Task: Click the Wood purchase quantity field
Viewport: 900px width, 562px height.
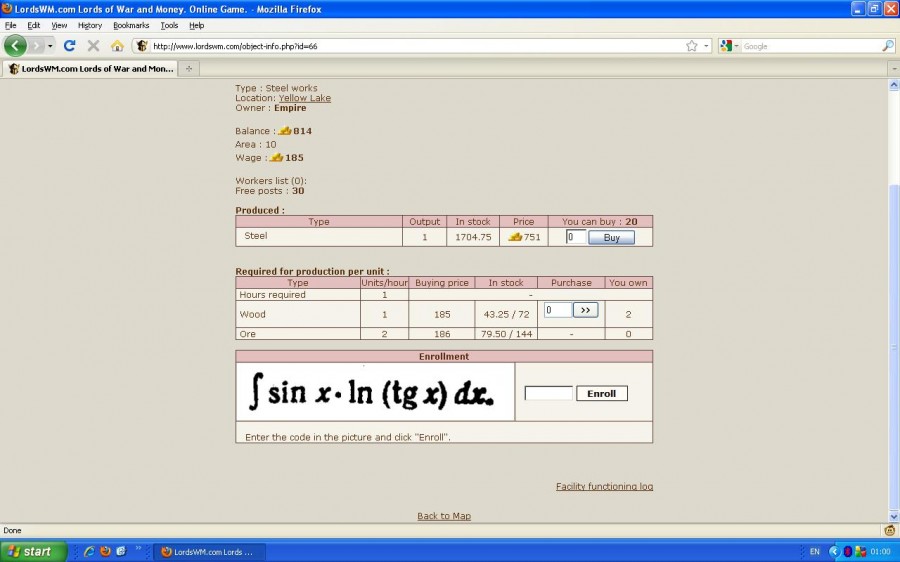Action: point(558,310)
